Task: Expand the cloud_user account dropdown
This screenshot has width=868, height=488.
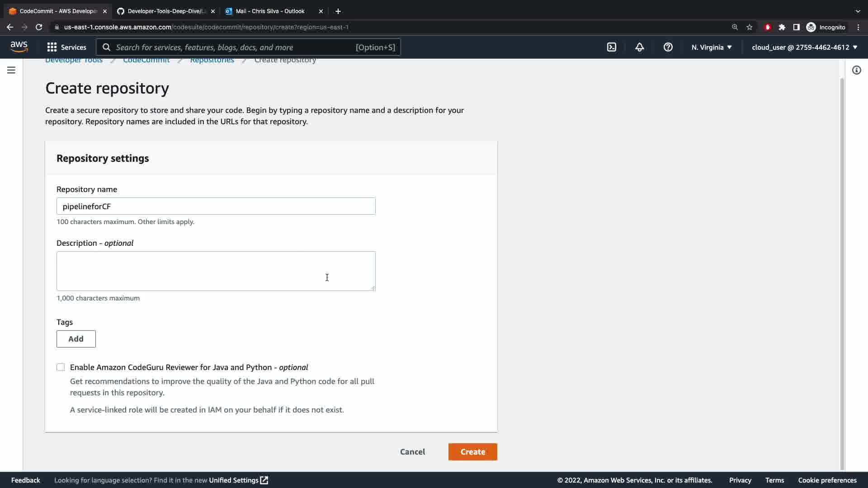Action: (804, 47)
